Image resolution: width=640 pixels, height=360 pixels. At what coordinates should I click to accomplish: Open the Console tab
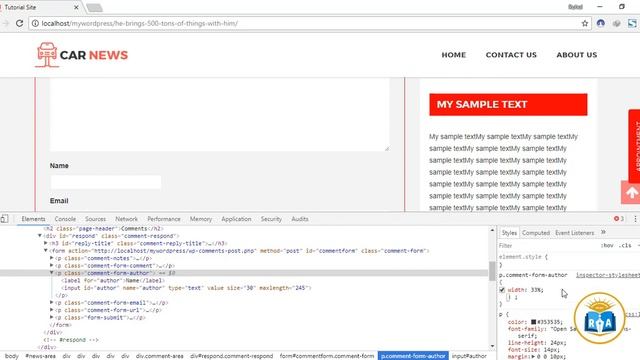pos(65,219)
